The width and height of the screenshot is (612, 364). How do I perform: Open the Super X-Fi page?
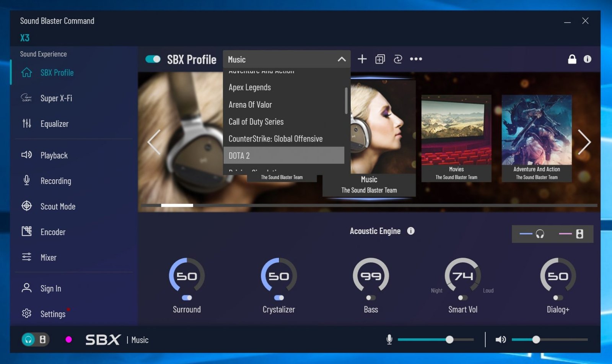56,98
